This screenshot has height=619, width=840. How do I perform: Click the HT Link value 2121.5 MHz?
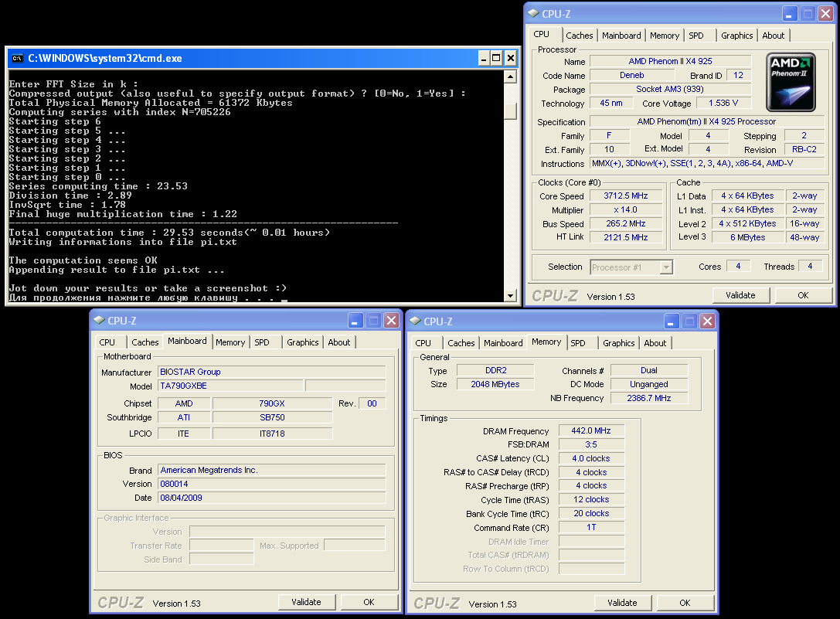[626, 237]
